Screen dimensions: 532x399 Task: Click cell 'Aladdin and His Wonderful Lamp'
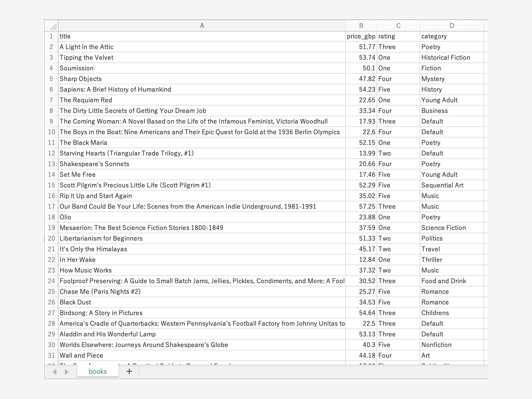tap(202, 334)
